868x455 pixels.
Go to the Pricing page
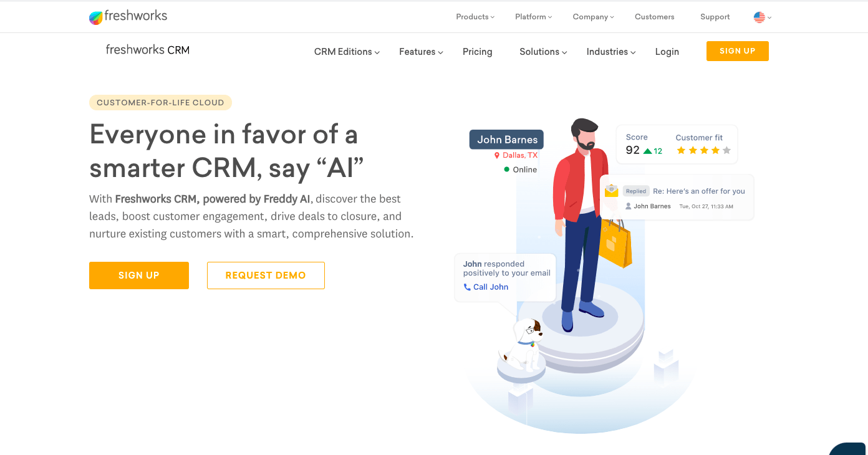(478, 52)
